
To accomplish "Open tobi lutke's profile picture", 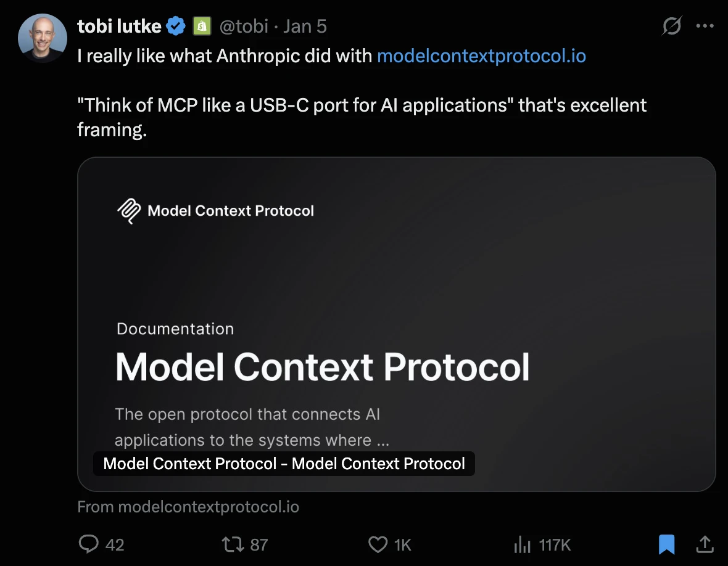I will (x=42, y=37).
